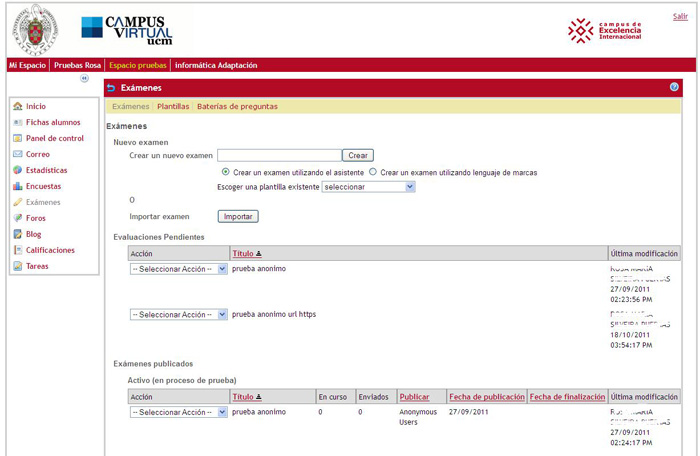Click the new exam name input field

pos(279,155)
